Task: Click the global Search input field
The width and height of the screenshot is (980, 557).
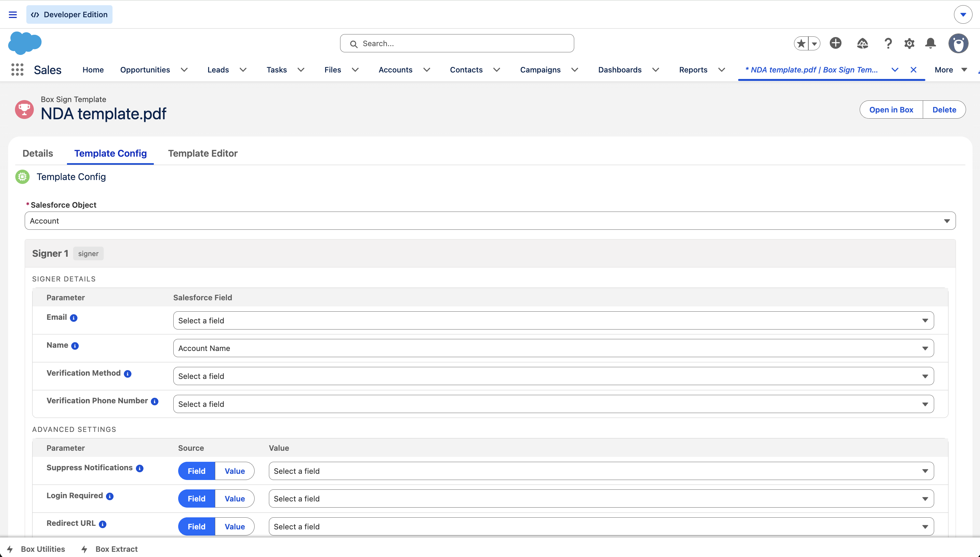Action: [x=457, y=43]
